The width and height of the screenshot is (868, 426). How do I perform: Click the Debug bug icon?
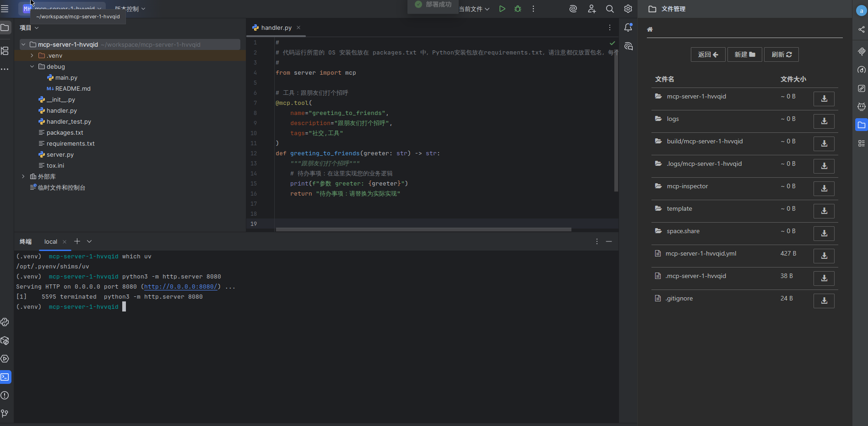pos(518,9)
